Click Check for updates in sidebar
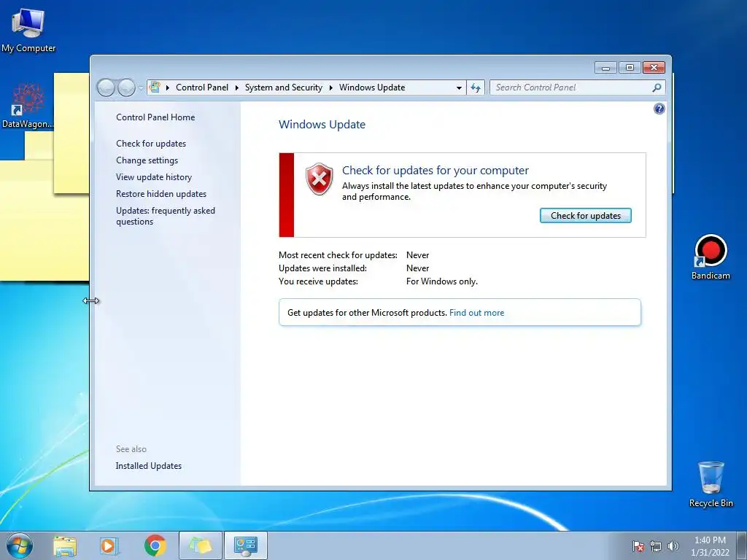747x560 pixels. click(151, 144)
